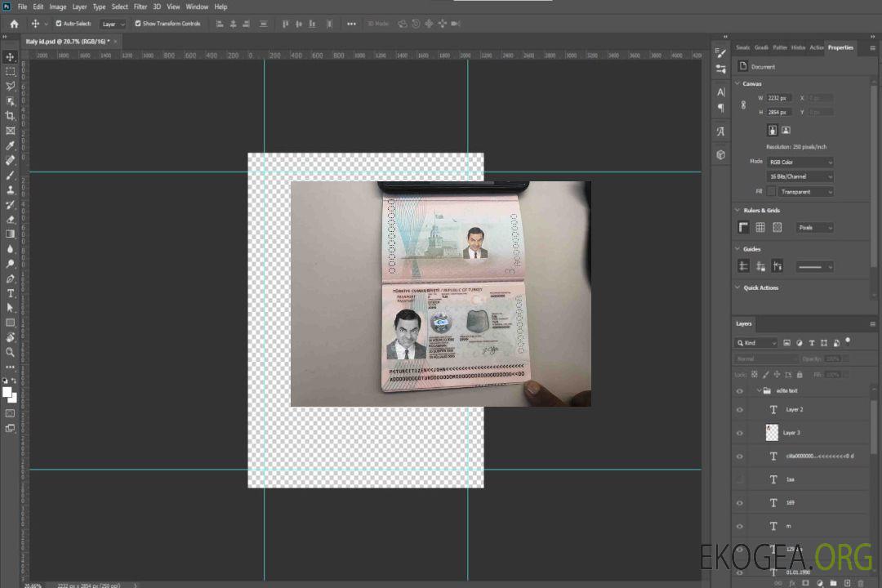Collapse the adite text group arrow
Screen dimensions: 882x588
759,390
